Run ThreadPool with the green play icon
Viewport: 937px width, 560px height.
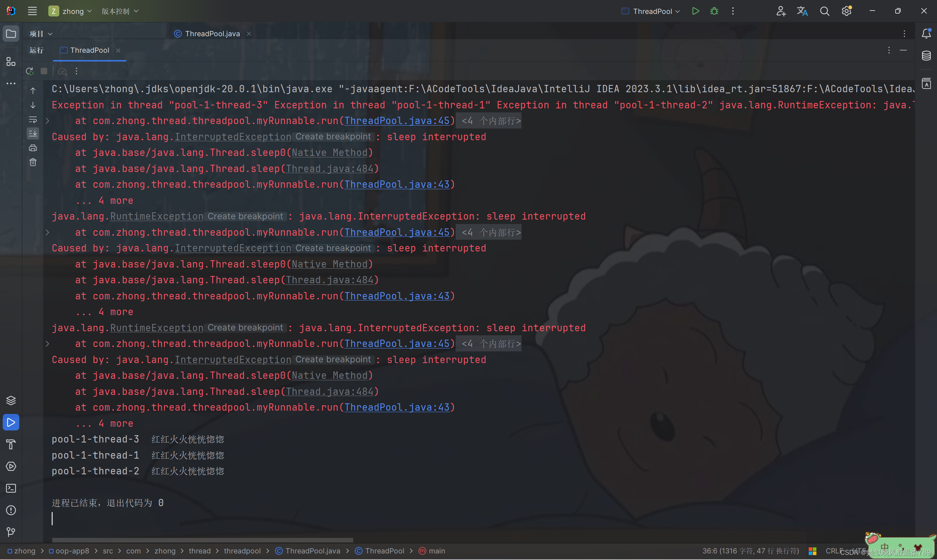point(695,11)
